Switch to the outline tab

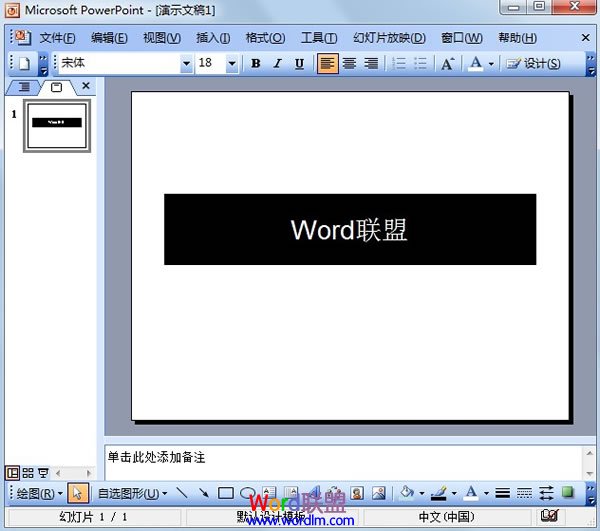pyautogui.click(x=24, y=87)
